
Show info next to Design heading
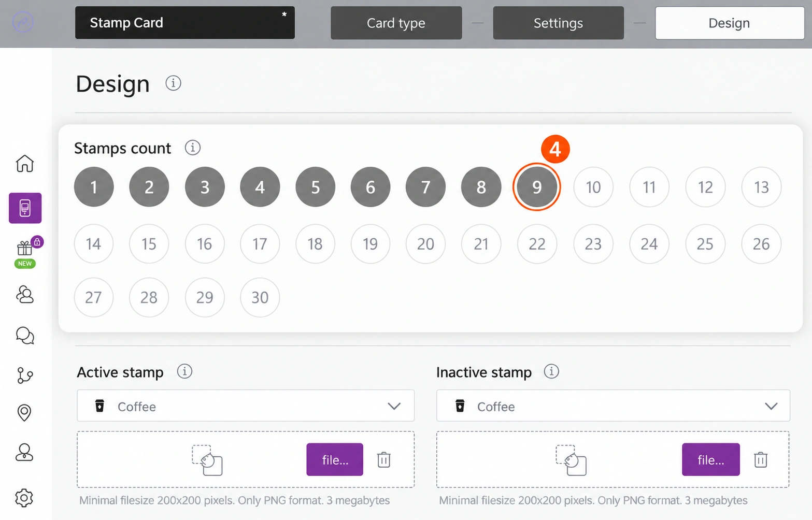point(173,83)
